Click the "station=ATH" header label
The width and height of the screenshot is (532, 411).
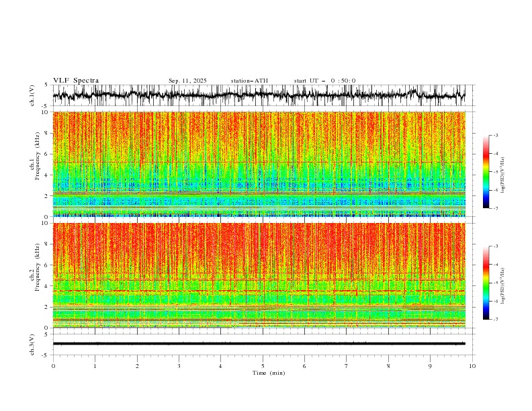point(249,81)
